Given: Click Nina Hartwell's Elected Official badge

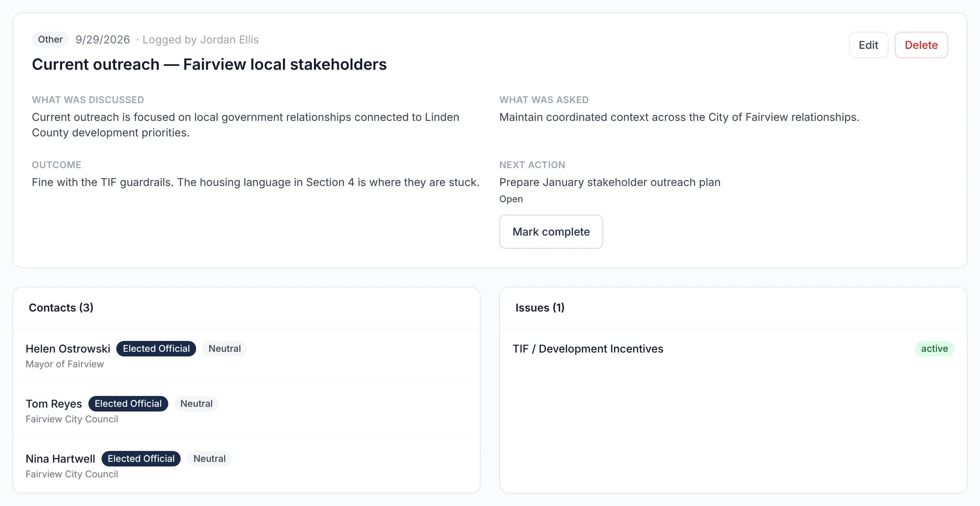Looking at the screenshot, I should (x=141, y=459).
